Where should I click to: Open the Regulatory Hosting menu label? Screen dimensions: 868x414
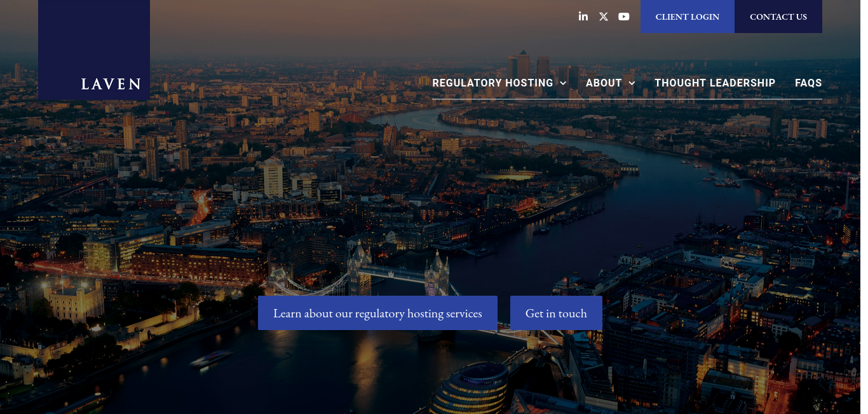[492, 83]
